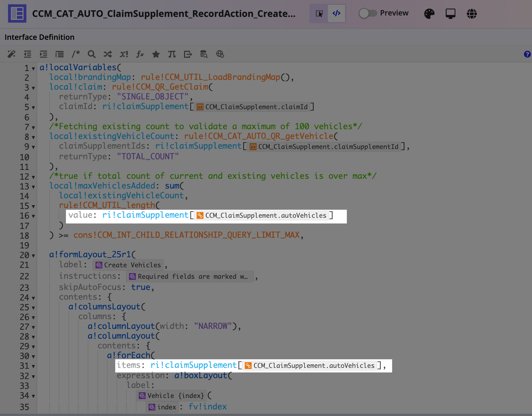Image resolution: width=532 pixels, height=416 pixels.
Task: Click the format expression lines icon
Action: click(x=60, y=54)
